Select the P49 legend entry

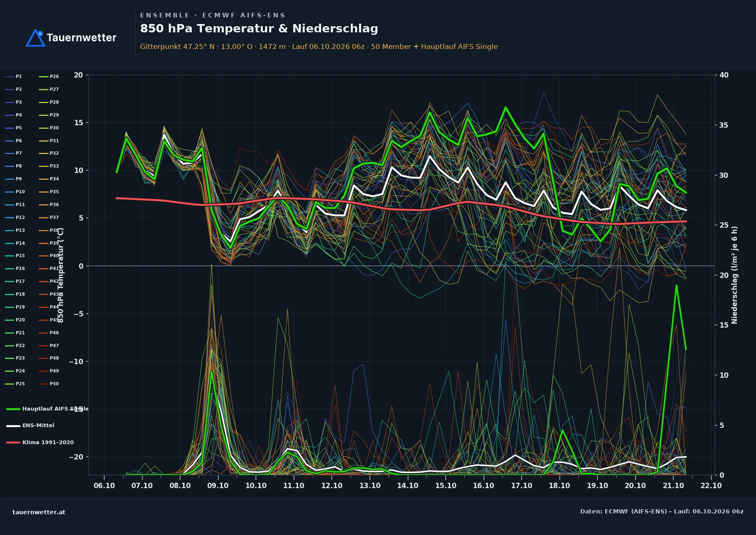[x=49, y=371]
